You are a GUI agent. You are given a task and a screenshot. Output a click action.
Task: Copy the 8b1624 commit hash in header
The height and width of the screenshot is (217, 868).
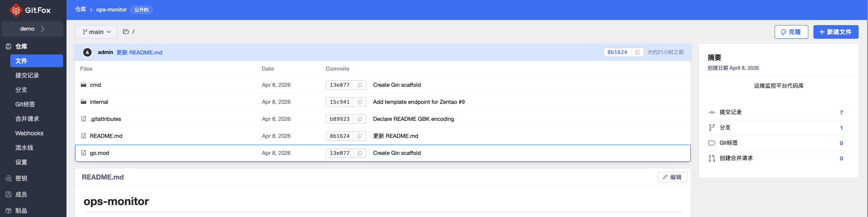(x=637, y=52)
